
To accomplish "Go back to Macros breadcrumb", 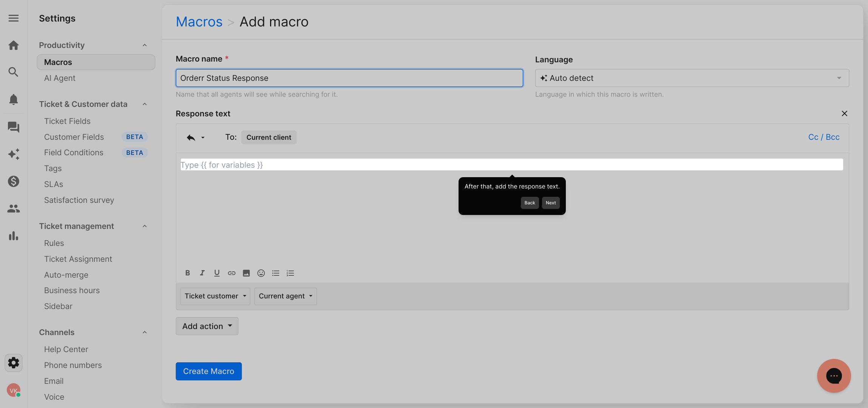I will pyautogui.click(x=199, y=22).
